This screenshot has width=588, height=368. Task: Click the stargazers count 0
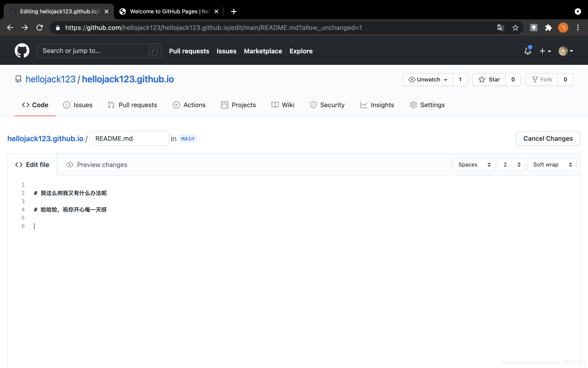pyautogui.click(x=513, y=79)
